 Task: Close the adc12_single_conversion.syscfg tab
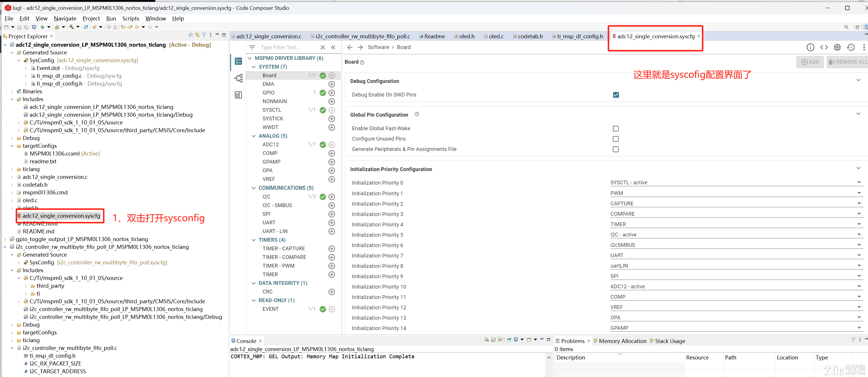699,36
